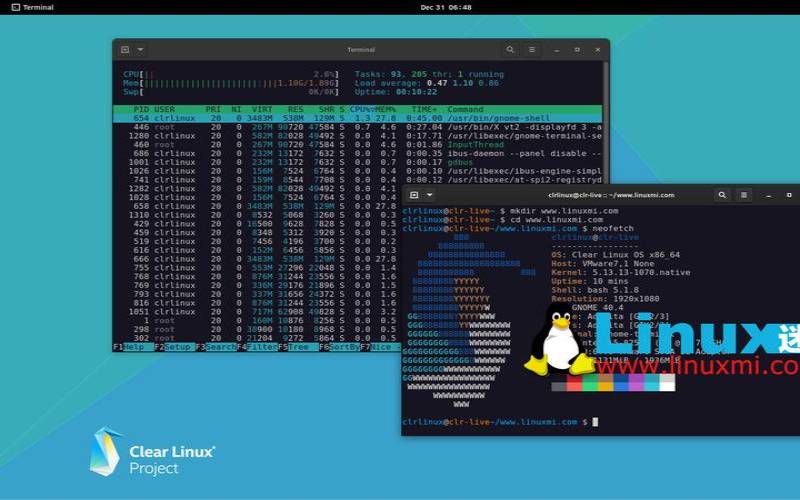
Task: Maximize the htop Terminal window
Action: [x=577, y=49]
